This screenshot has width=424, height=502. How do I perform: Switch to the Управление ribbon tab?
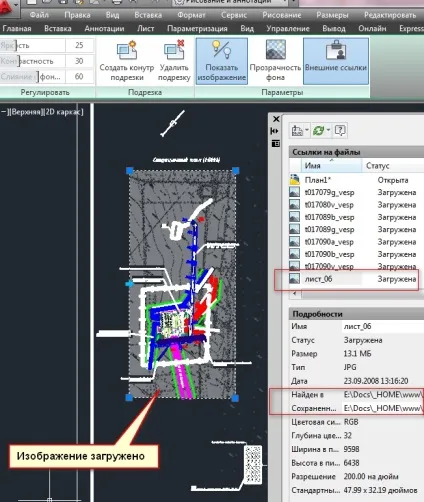(288, 29)
